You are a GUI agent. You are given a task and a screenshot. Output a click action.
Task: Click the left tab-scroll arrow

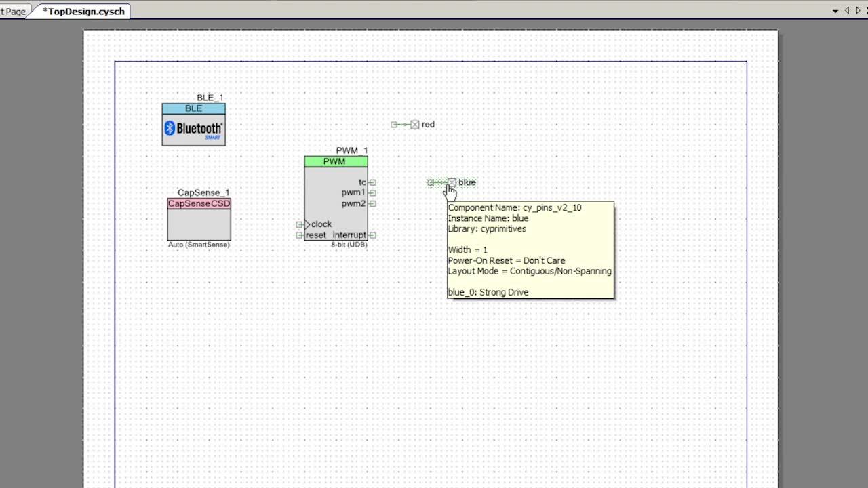pos(847,11)
